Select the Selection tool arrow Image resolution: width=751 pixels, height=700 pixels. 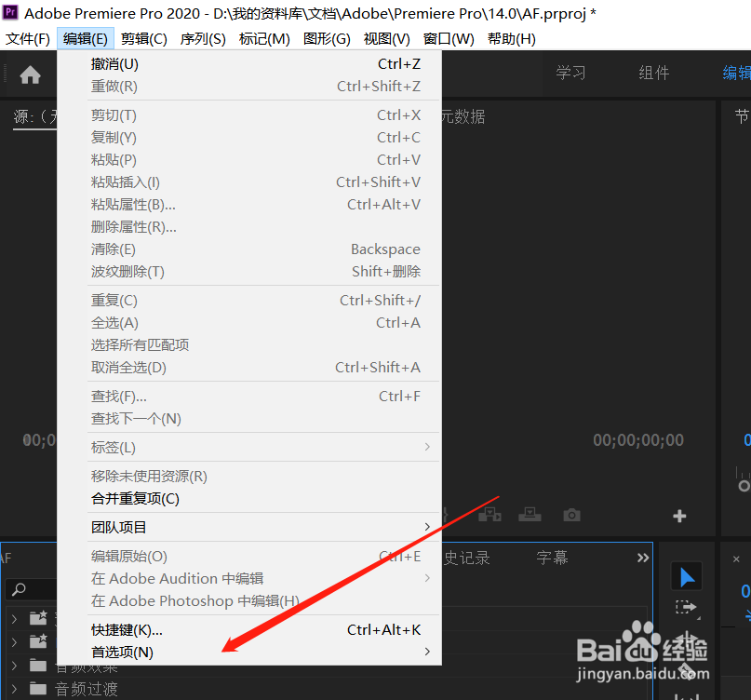tap(687, 577)
